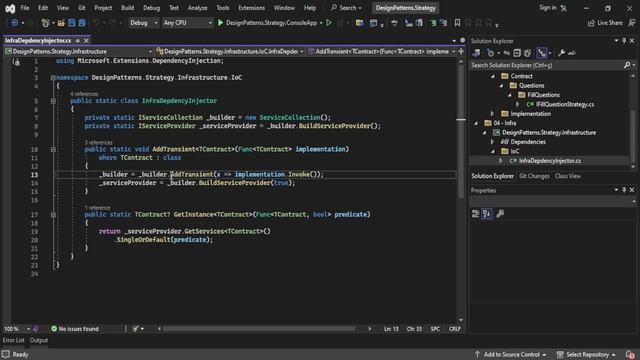The width and height of the screenshot is (640, 360).
Task: Expand the Implementation folder
Action: (x=493, y=114)
